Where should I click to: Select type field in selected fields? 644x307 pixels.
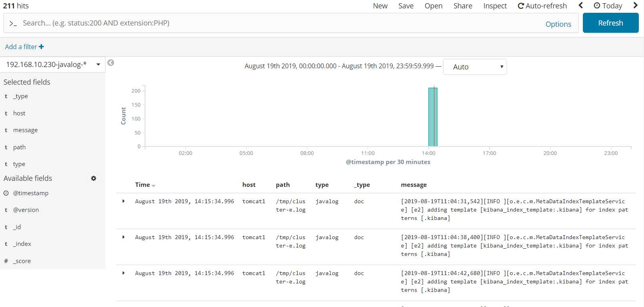point(19,164)
